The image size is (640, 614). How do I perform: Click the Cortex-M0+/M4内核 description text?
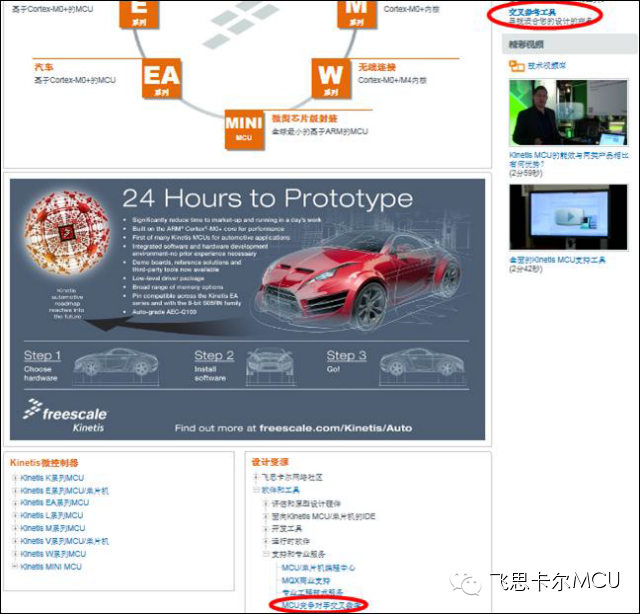tap(392, 80)
